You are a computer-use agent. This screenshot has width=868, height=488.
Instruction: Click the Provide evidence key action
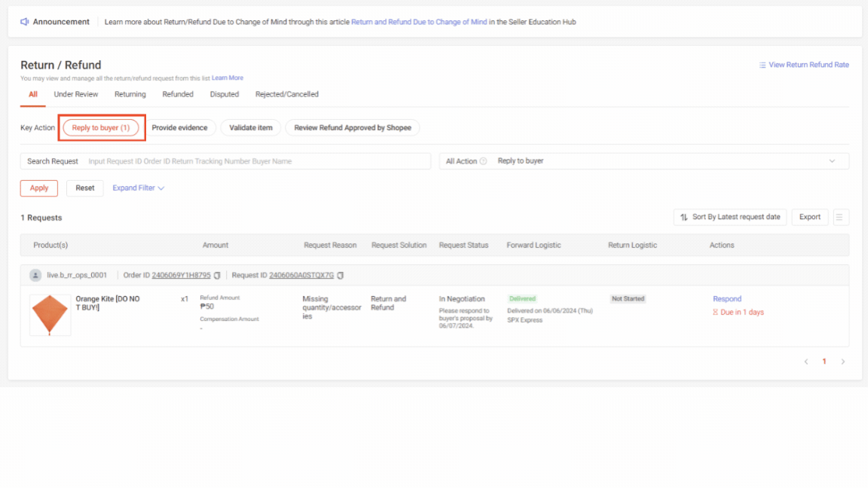tap(181, 127)
